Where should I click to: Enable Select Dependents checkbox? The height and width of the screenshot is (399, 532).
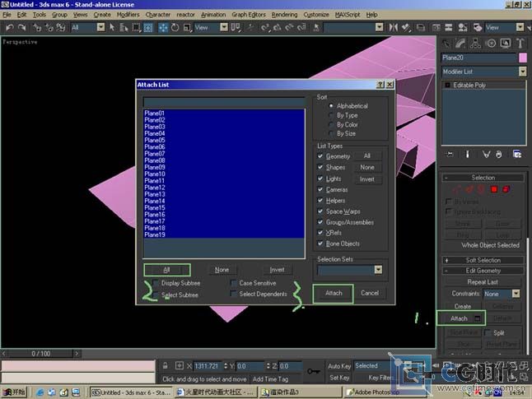(x=233, y=294)
